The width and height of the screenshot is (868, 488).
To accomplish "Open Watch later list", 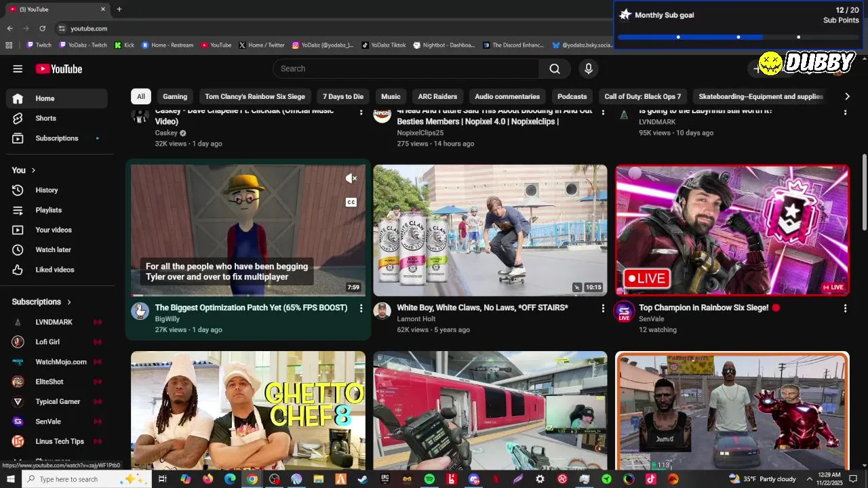I will 57,249.
